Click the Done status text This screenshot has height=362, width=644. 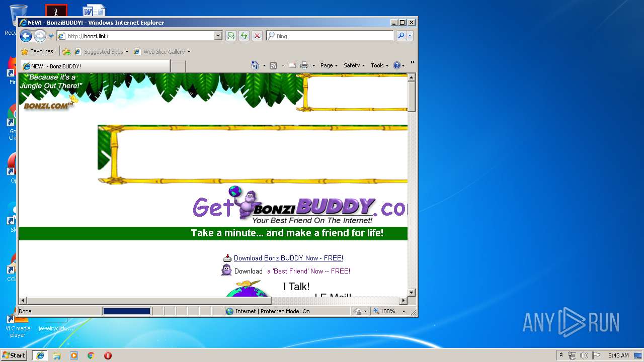(x=25, y=311)
